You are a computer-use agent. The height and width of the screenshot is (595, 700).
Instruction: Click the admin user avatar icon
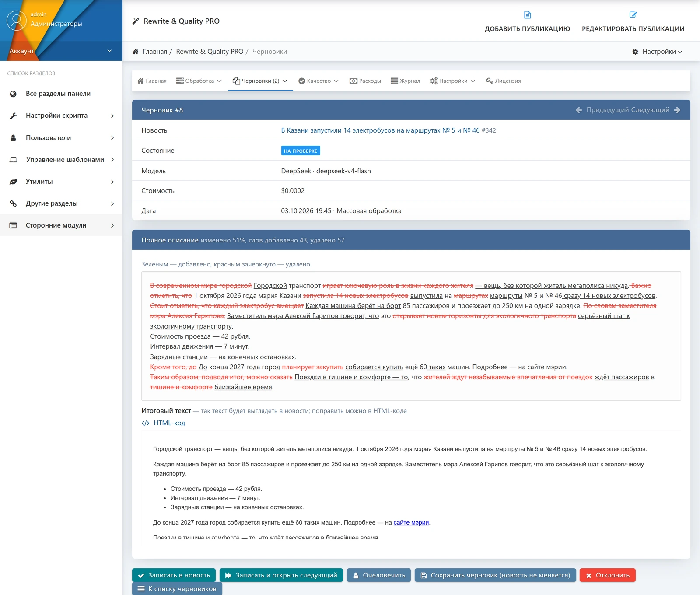(x=17, y=21)
